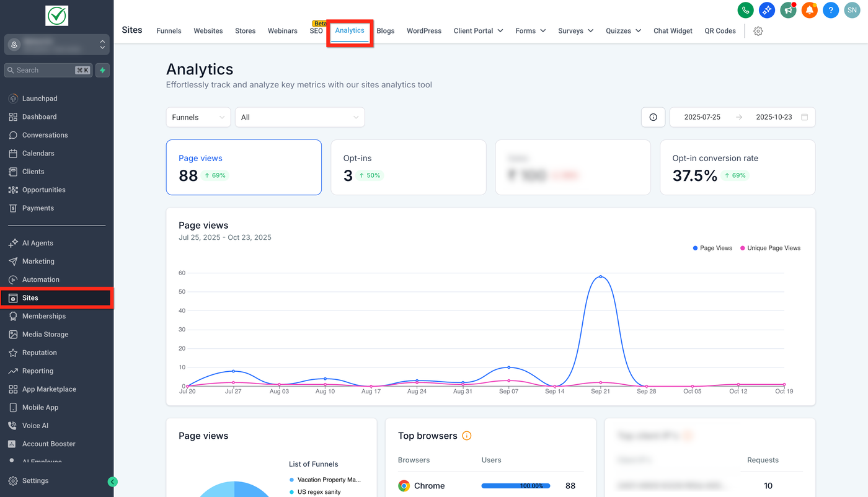This screenshot has width=868, height=497.
Task: Select the Opt-ins metric card
Action: 408,167
